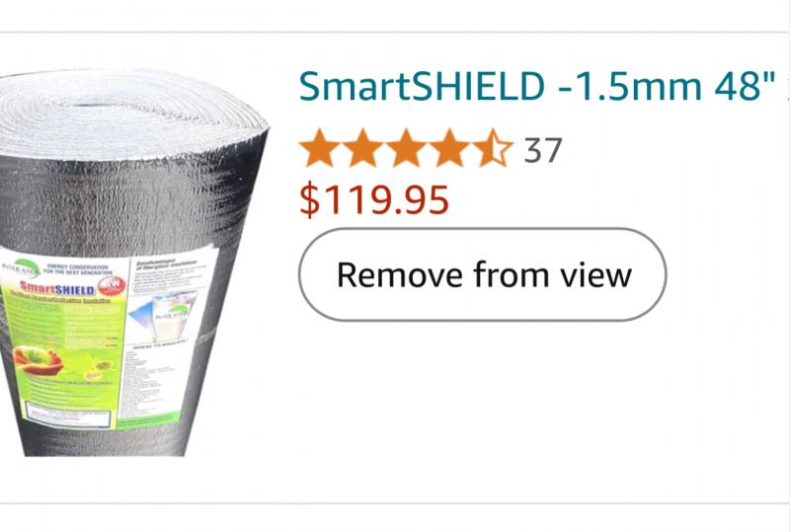Click the SmartSHIELD logo on the green label
790x532 pixels.
tap(57, 288)
